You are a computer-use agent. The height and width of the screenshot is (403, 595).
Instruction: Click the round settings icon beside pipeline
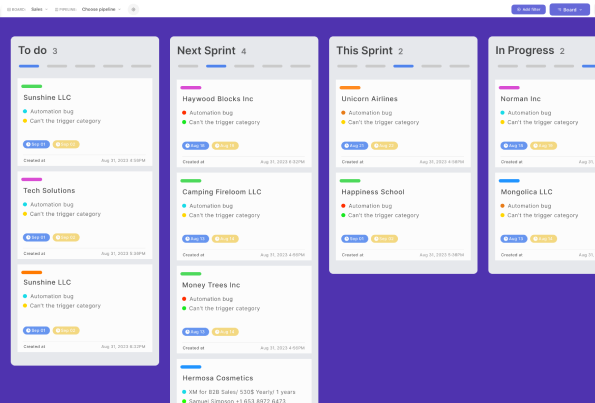click(x=133, y=9)
